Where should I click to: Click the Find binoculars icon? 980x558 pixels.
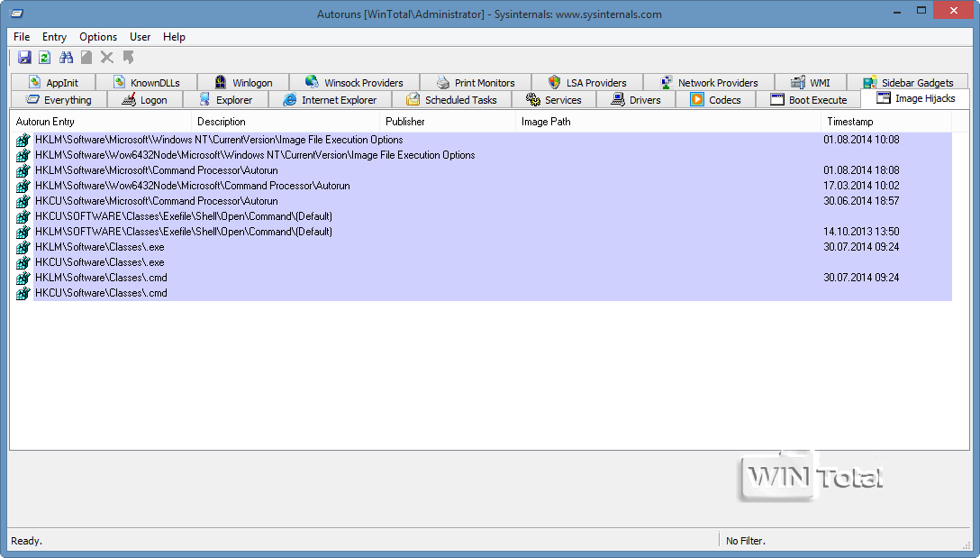click(x=66, y=58)
